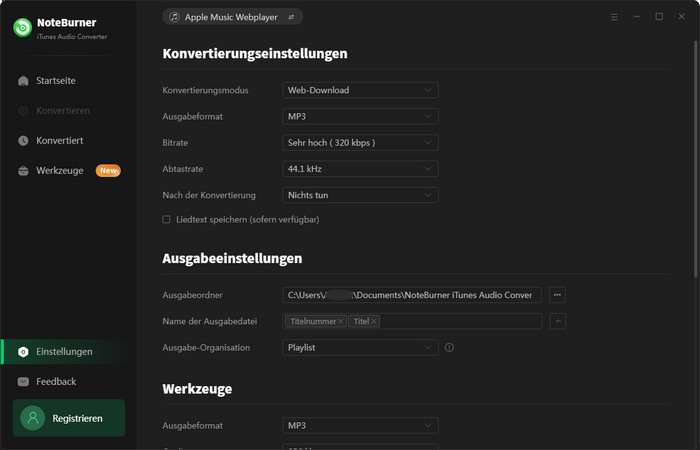The image size is (700, 450).
Task: Click the switch source arrows icon
Action: point(291,17)
